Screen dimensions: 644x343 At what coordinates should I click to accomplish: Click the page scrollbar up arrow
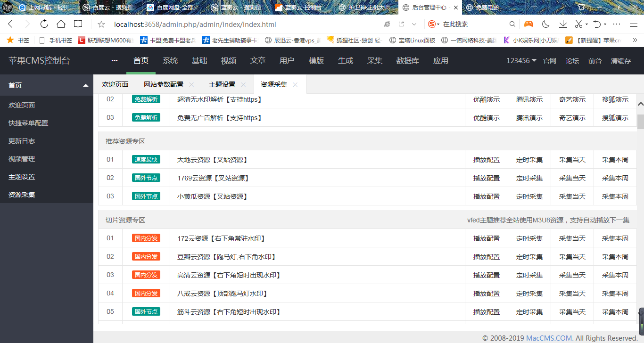point(640,104)
